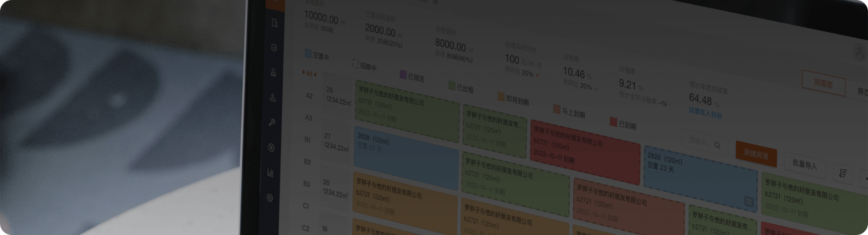Open the wrench maintenance icon in sidebar
Image resolution: width=868 pixels, height=235 pixels.
pos(272,123)
